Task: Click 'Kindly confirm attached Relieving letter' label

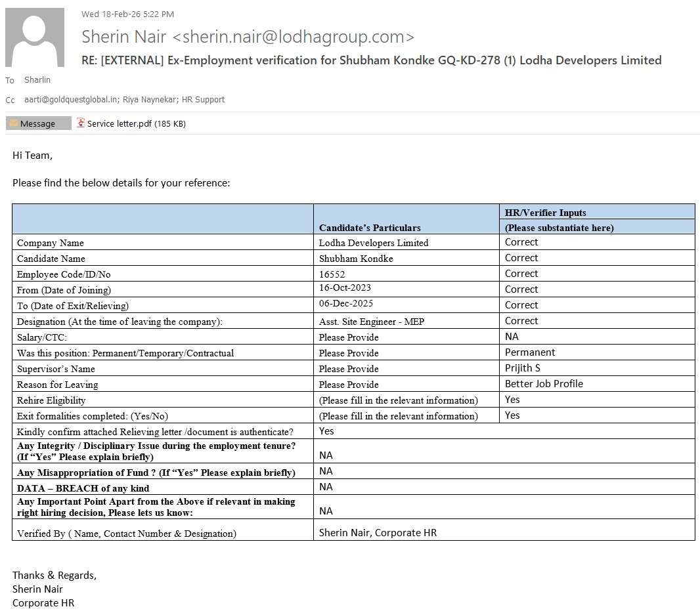Action: click(155, 432)
